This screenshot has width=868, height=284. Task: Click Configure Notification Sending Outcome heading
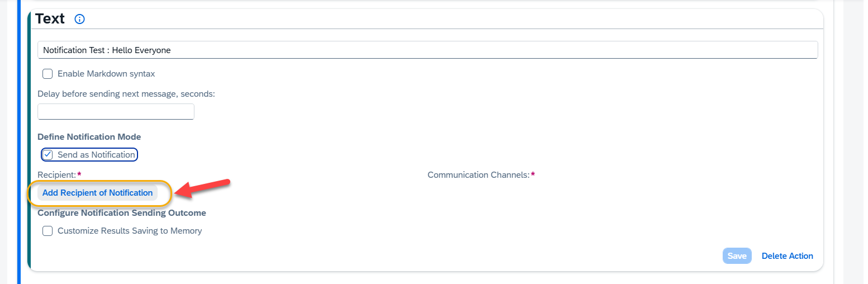(122, 213)
